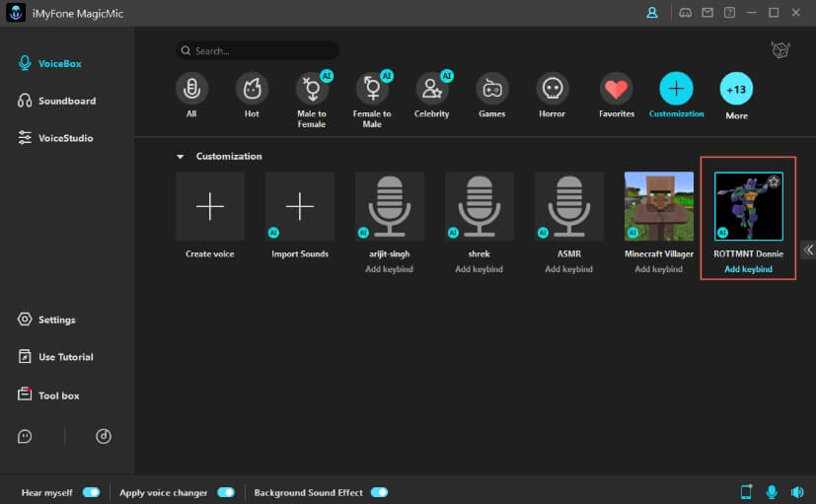Select the Favorites heart category icon
Image resolution: width=816 pixels, height=504 pixels.
point(616,89)
